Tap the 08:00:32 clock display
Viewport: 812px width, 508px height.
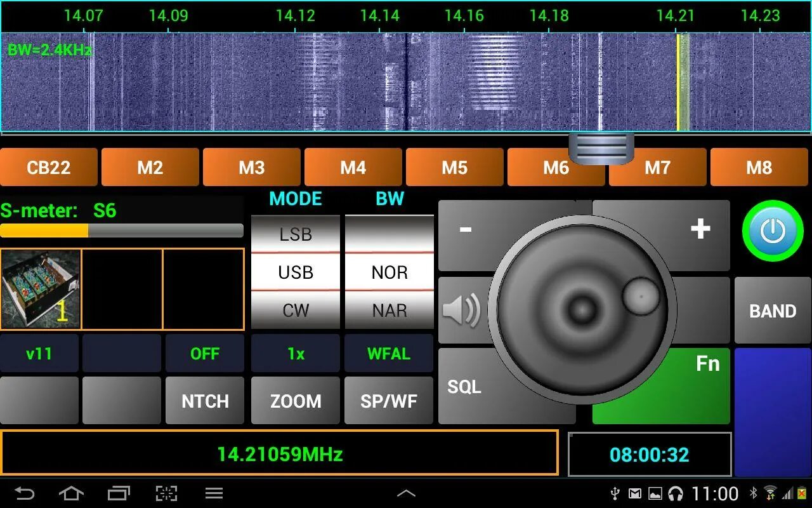pyautogui.click(x=650, y=454)
